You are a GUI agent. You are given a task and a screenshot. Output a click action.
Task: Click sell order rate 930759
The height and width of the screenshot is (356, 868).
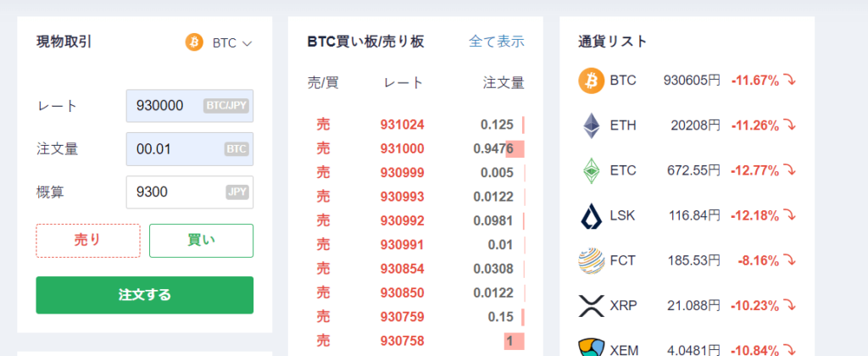403,317
